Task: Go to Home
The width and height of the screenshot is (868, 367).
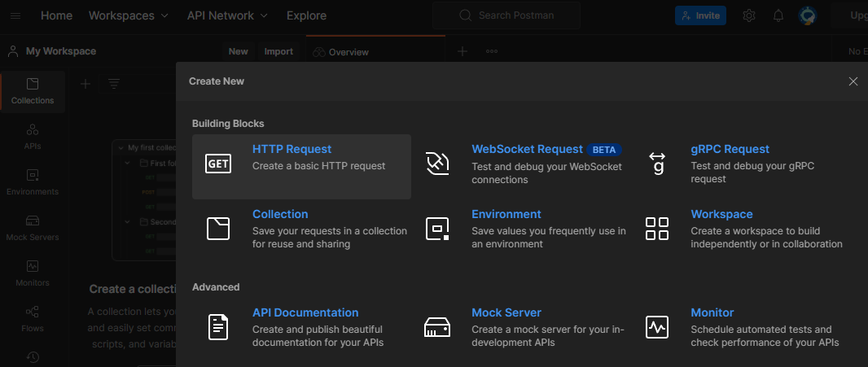Action: tap(56, 15)
